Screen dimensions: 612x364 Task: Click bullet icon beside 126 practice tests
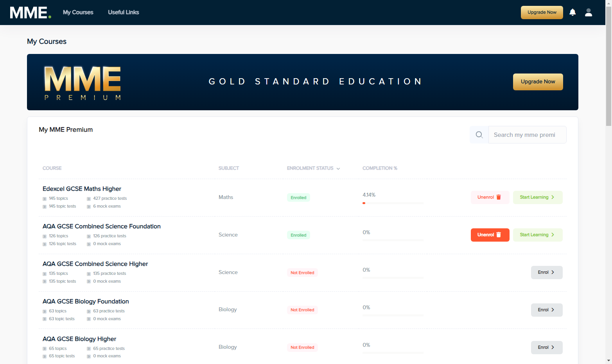tap(89, 237)
